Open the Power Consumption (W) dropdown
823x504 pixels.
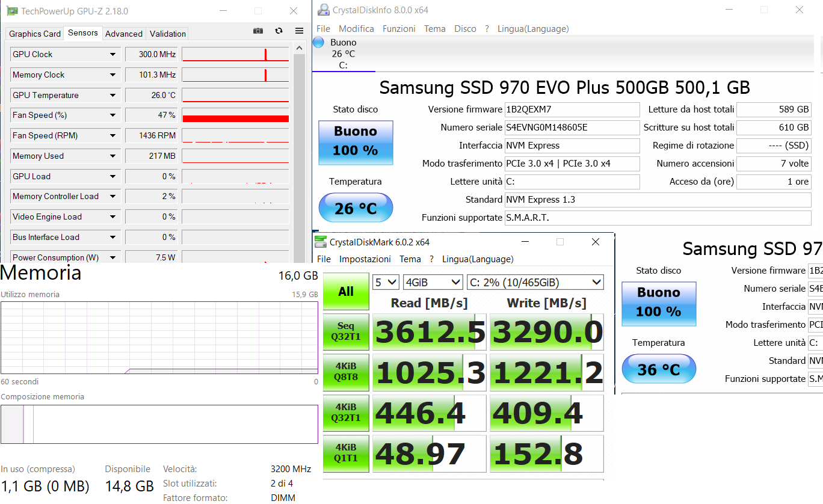click(x=113, y=257)
